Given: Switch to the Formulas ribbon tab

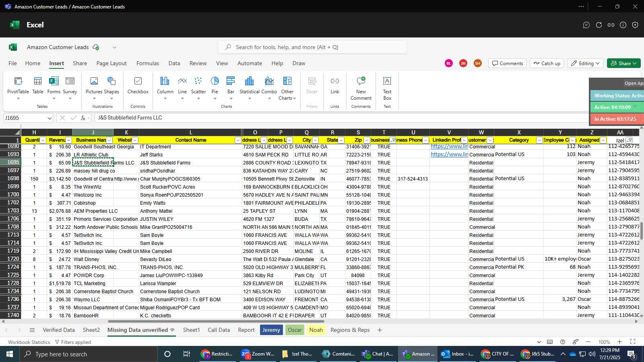Looking at the screenshot, I should pos(148,63).
